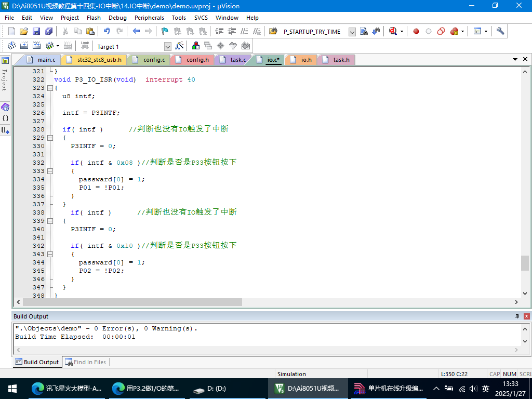The width and height of the screenshot is (532, 399).
Task: Switch to the stc32_stc8_usb.h tab
Action: point(95,60)
